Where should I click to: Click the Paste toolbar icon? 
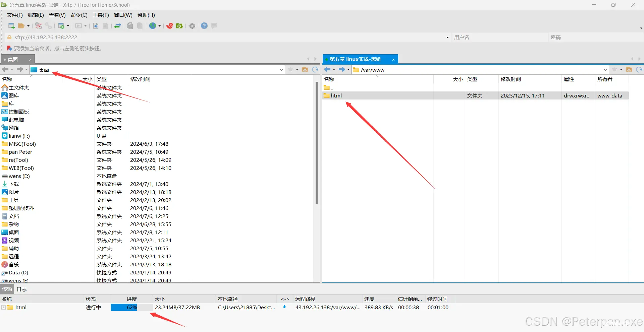tap(140, 26)
